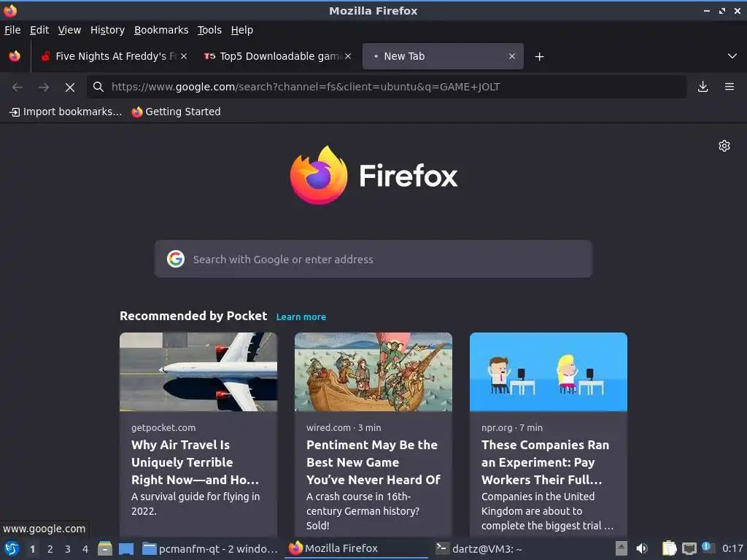Open a new tab with plus button
Image resolution: width=747 pixels, height=560 pixels.
coord(539,57)
